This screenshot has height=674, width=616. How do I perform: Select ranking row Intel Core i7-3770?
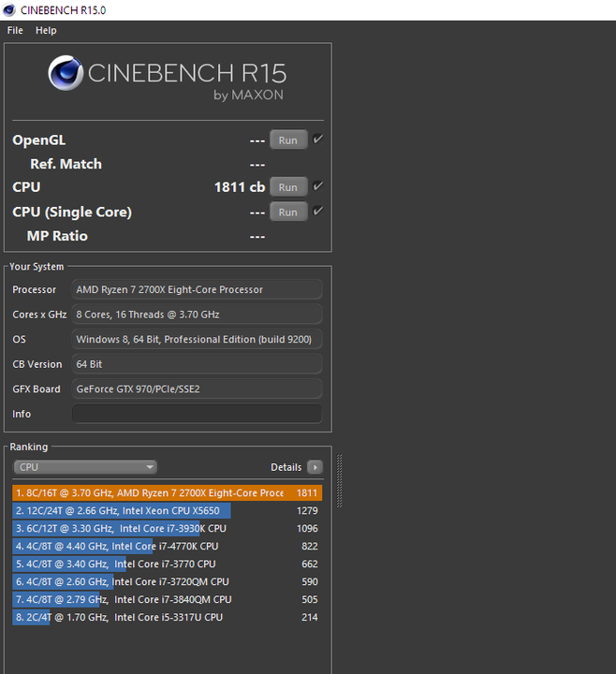[x=168, y=564]
